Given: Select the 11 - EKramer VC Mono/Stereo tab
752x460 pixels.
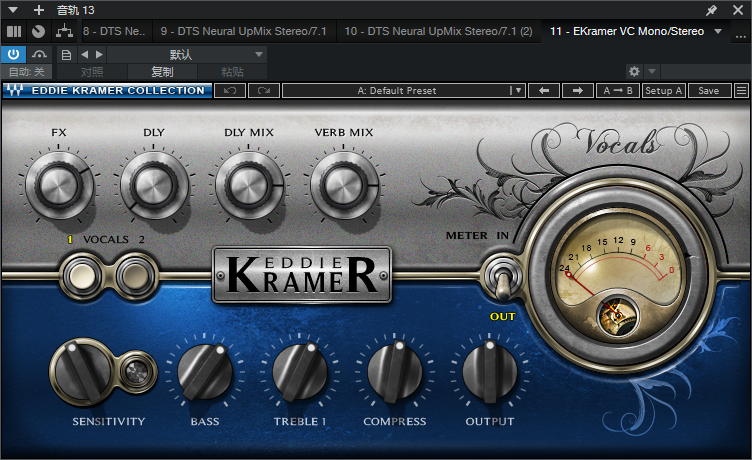Looking at the screenshot, I should coord(627,32).
